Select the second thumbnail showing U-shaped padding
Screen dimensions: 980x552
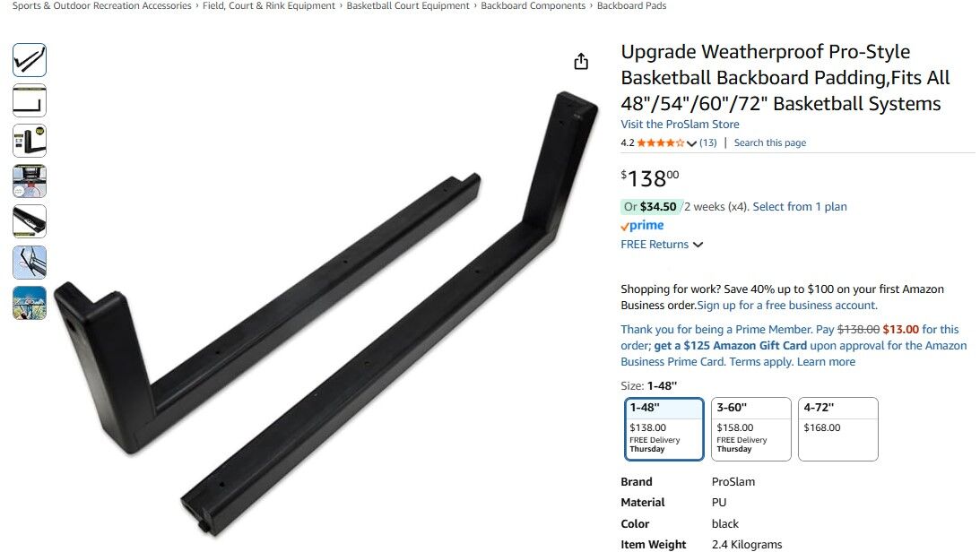30,100
